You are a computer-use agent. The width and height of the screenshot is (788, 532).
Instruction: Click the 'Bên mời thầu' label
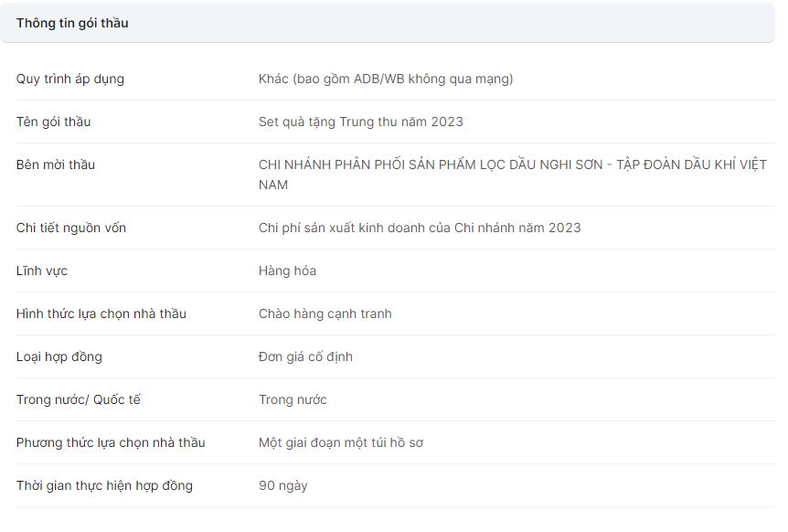point(56,165)
